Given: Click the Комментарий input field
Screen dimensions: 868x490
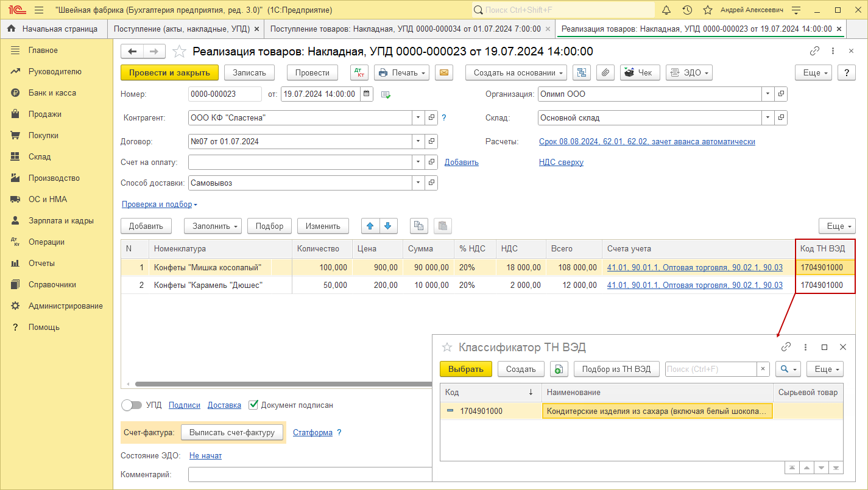Looking at the screenshot, I should pyautogui.click(x=310, y=474).
